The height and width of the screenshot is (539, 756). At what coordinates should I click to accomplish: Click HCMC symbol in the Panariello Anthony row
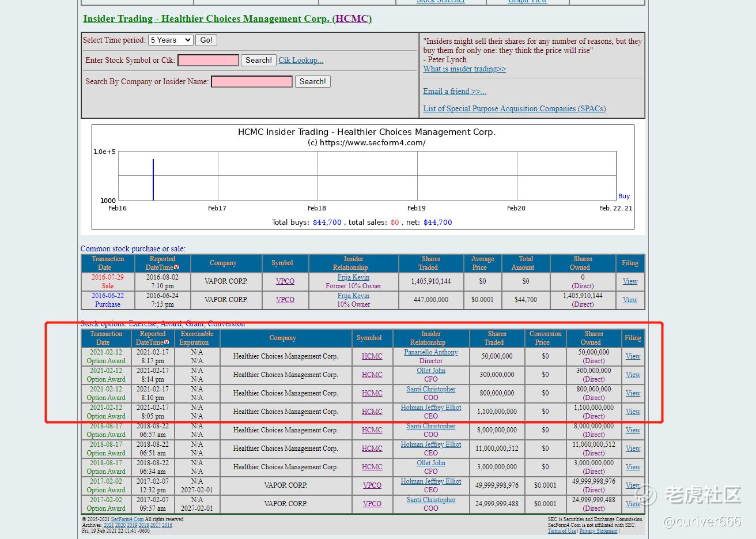click(372, 356)
